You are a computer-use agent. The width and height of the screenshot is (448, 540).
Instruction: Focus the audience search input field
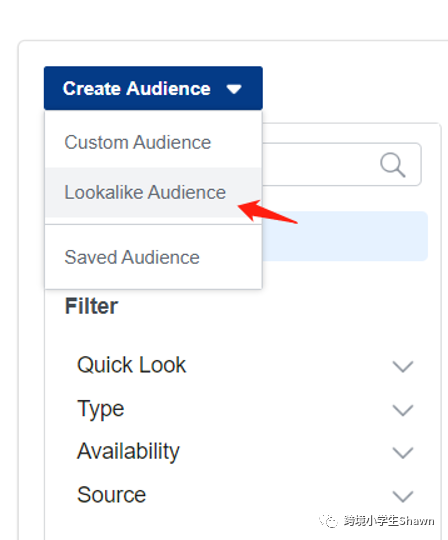(342, 165)
